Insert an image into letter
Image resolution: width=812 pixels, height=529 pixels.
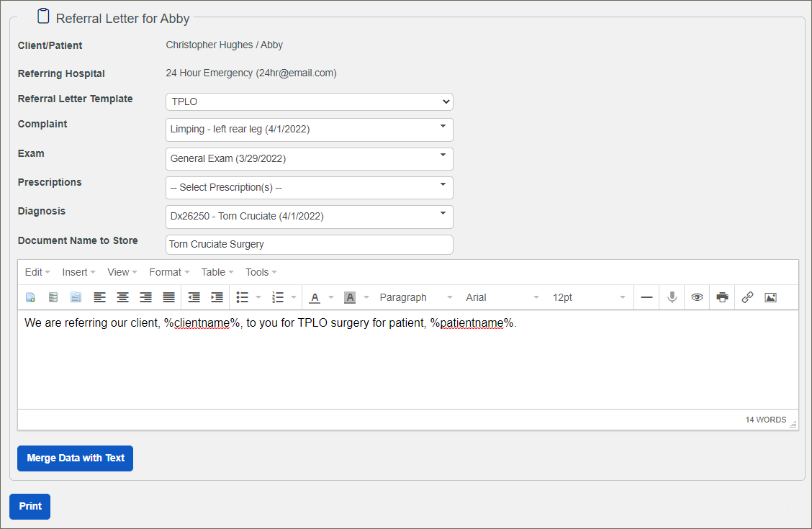click(770, 298)
